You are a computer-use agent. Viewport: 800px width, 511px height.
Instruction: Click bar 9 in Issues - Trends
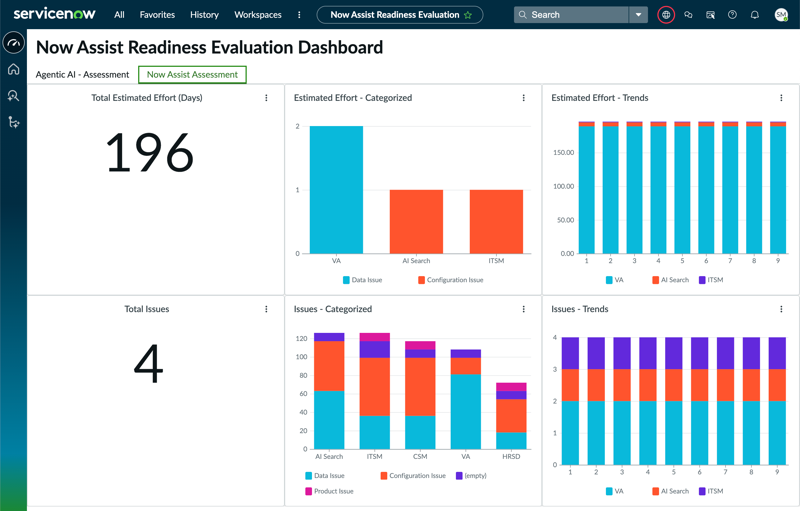click(777, 401)
